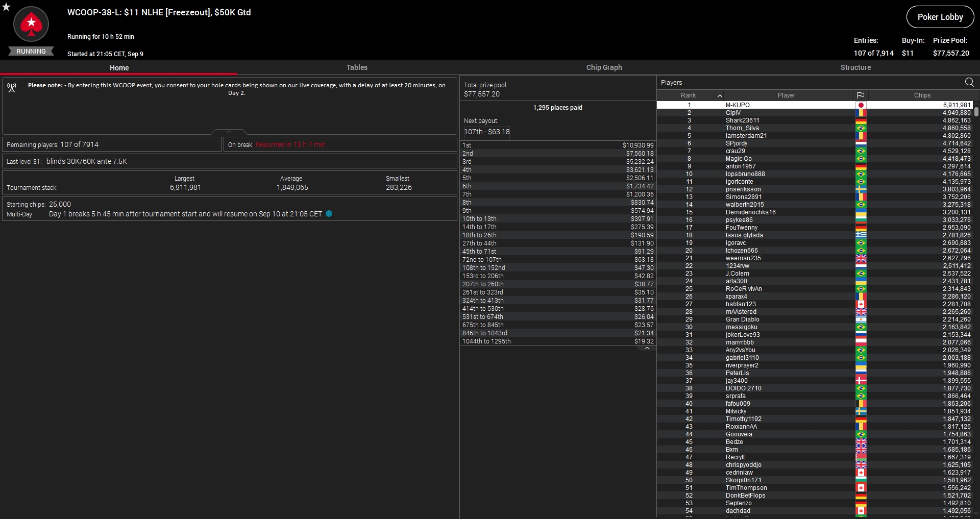Click the PokerStars red spade logo
This screenshot has width=980, height=519.
[x=31, y=24]
